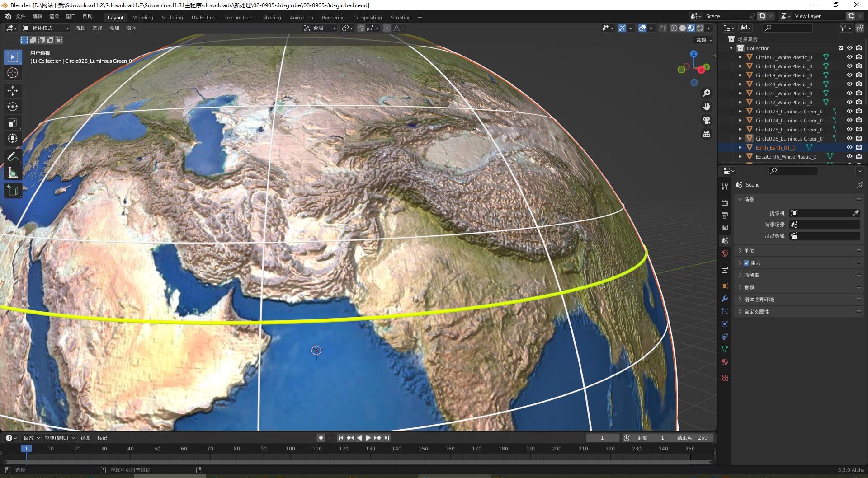
Task: Open the Texture properties checker tab
Action: click(x=725, y=378)
